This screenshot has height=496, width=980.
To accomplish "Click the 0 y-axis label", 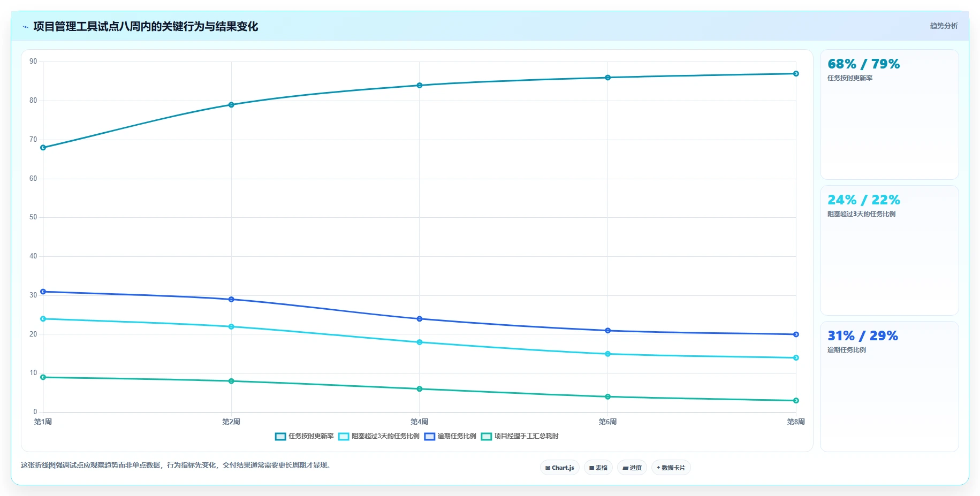I will 35,412.
